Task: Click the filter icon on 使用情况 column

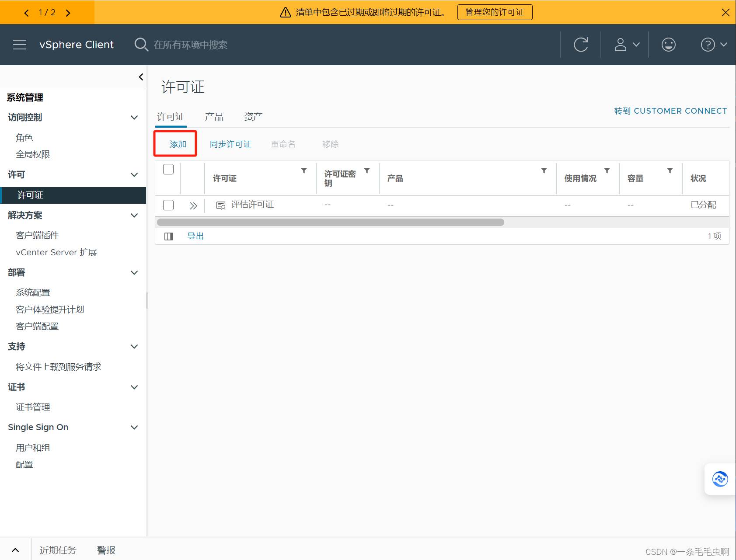Action: tap(607, 170)
